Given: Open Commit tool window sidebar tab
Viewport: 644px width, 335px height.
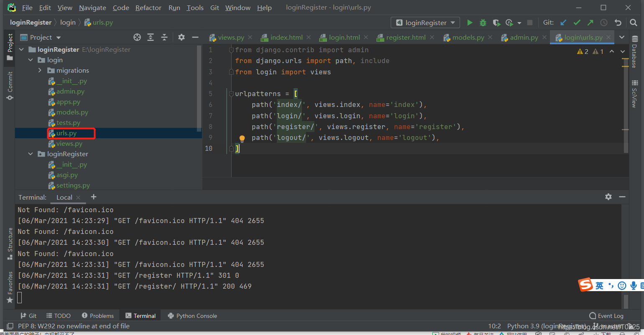Looking at the screenshot, I should (10, 86).
